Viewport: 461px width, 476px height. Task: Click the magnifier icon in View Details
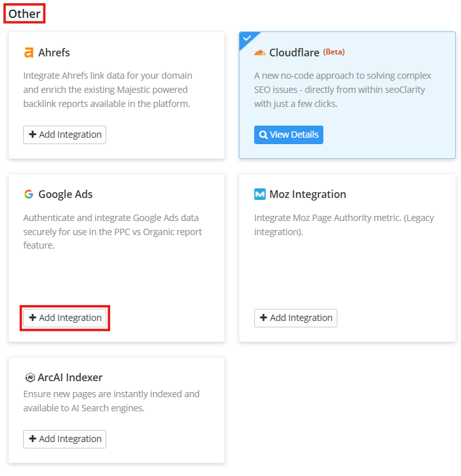263,135
